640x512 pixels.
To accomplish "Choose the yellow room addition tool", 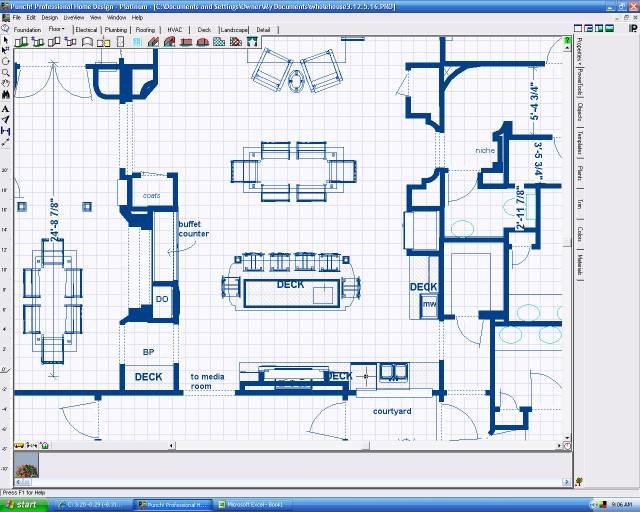I will 103,42.
